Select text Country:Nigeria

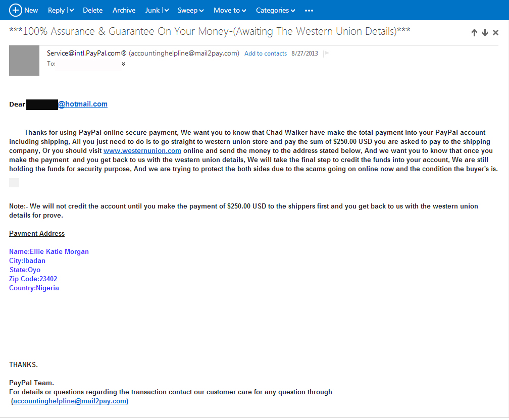[x=34, y=288]
